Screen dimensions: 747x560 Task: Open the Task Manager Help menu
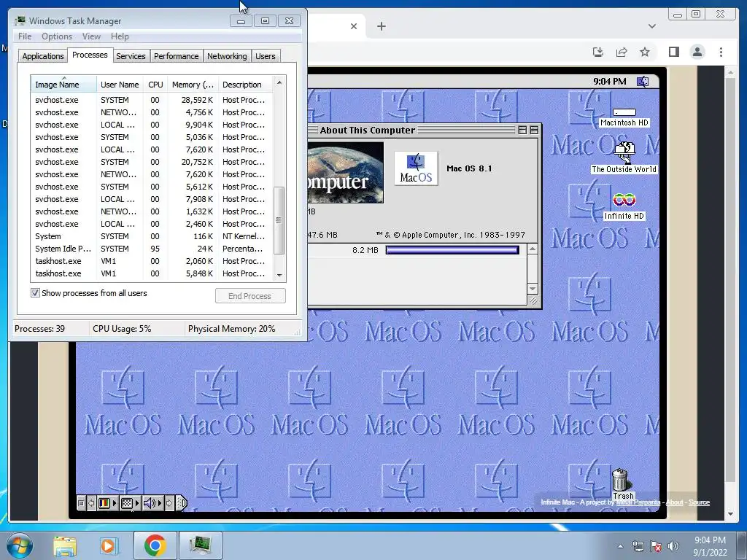tap(120, 36)
